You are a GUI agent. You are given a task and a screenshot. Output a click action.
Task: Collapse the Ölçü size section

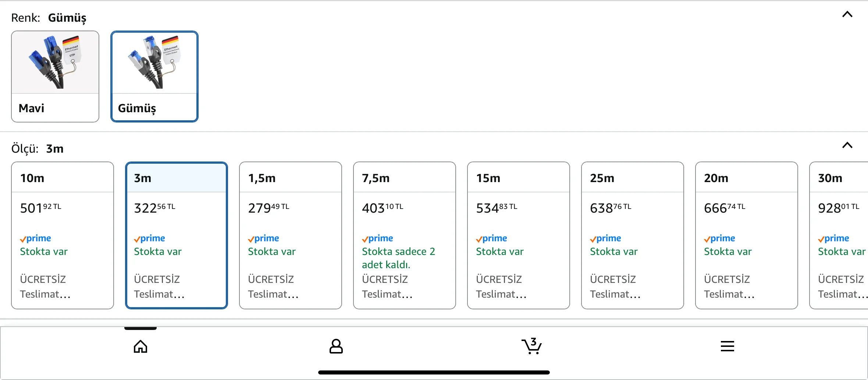[847, 145]
